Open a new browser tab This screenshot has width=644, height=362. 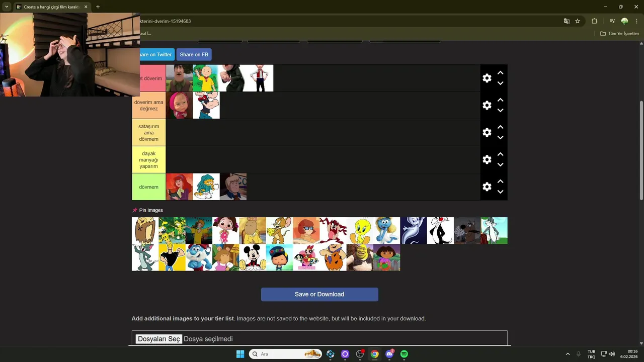pyautogui.click(x=98, y=7)
